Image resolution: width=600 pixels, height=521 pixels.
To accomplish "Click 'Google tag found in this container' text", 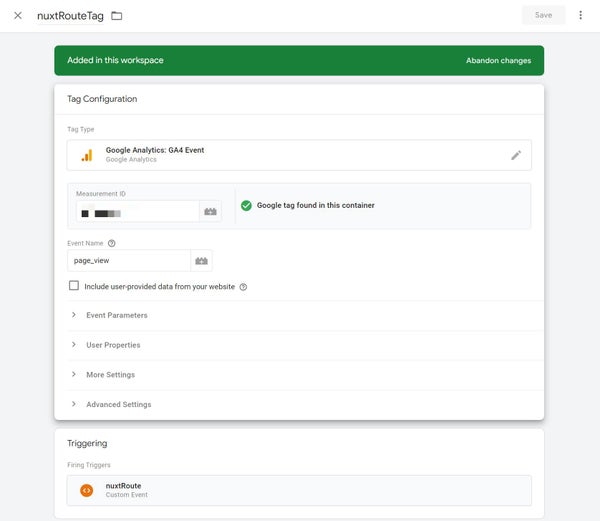I will pos(316,205).
